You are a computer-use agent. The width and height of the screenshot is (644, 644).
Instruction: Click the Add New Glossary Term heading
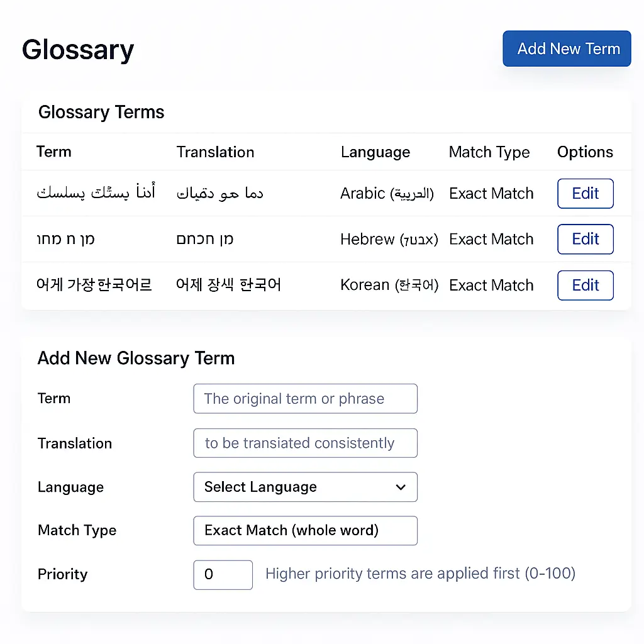tap(136, 358)
